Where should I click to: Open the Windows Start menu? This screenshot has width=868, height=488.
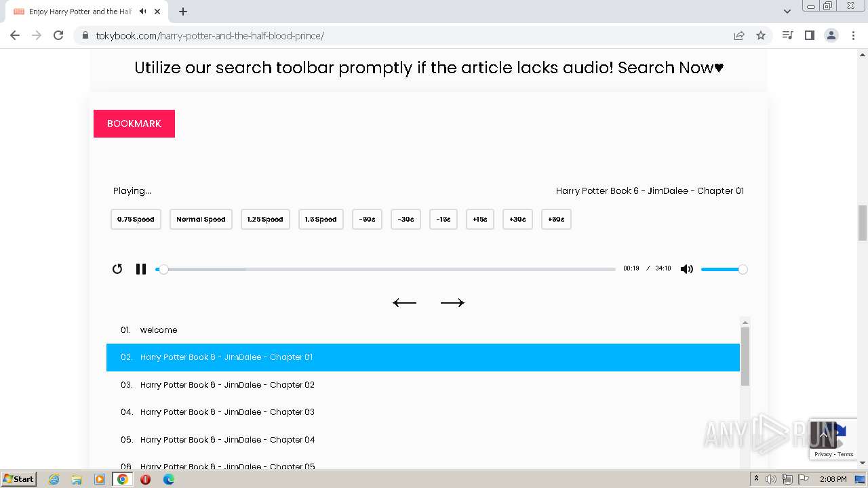click(19, 479)
